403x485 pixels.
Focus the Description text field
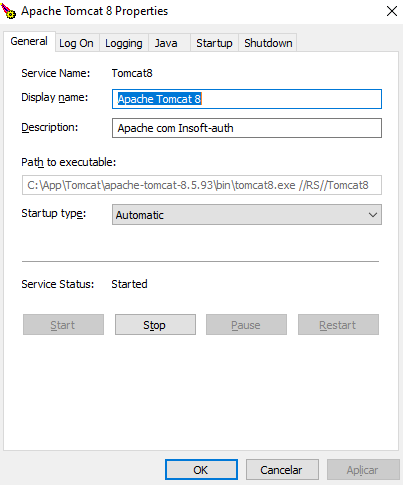[x=247, y=128]
